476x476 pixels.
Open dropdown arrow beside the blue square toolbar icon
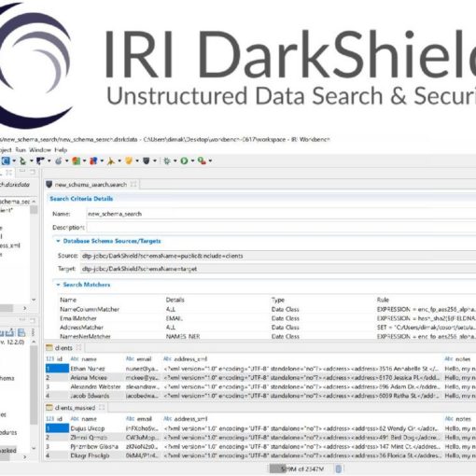[x=14, y=161]
